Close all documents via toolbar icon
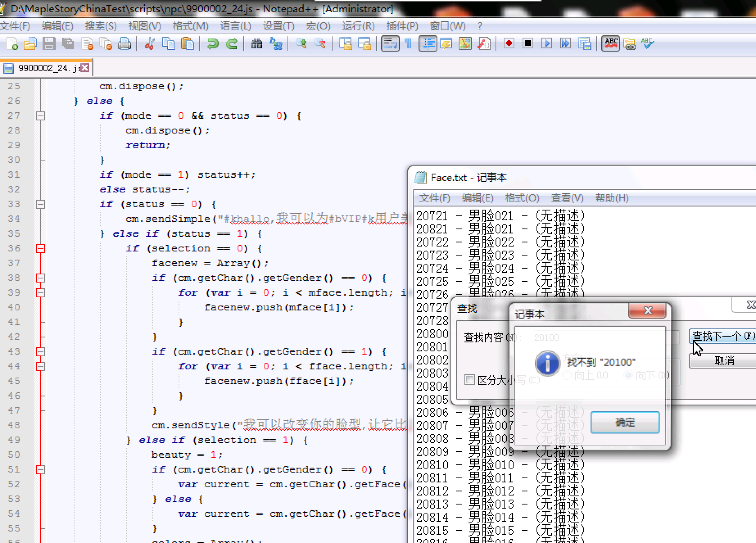Viewport: 756px width, 543px height. [x=106, y=44]
